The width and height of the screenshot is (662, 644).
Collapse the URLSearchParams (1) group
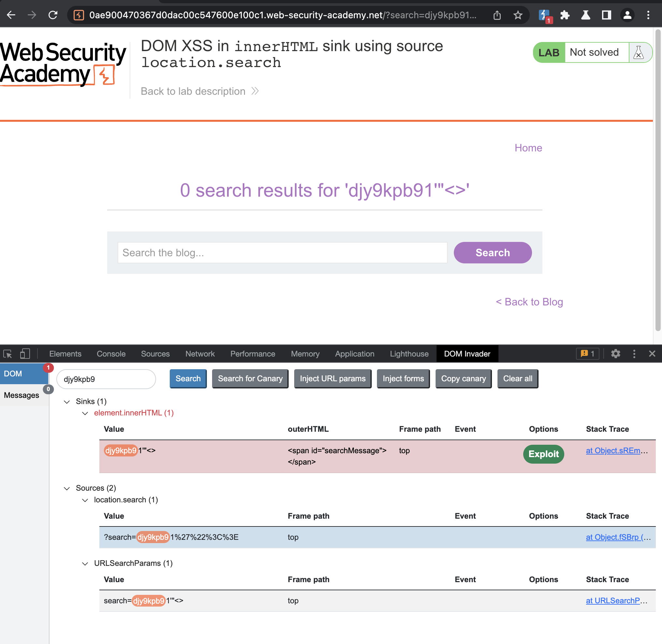coord(85,564)
